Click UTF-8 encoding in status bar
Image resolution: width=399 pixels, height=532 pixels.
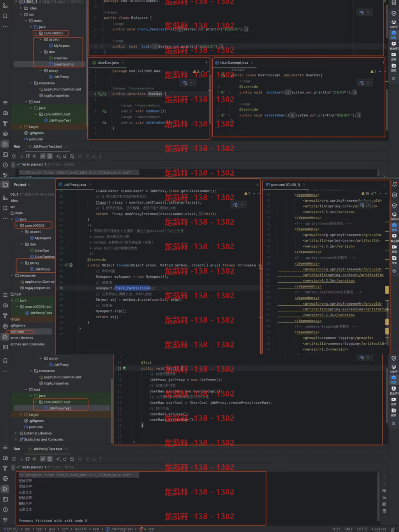(x=362, y=529)
